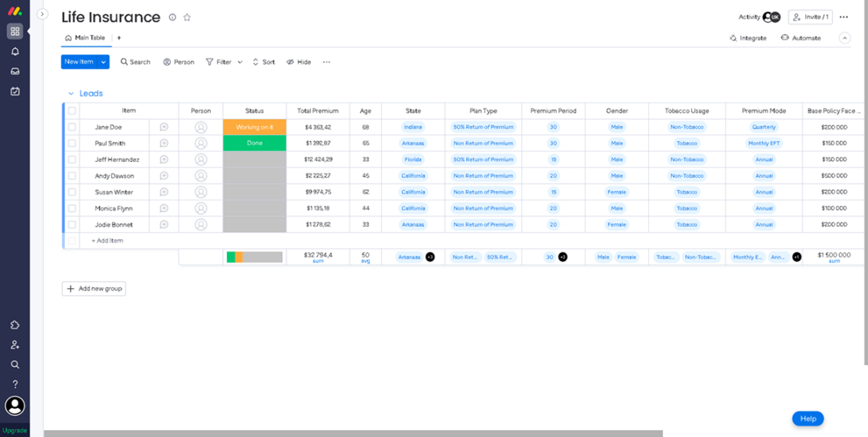Star the Life Insurance board as favorite
Image resolution: width=868 pixels, height=437 pixels.
coord(187,17)
